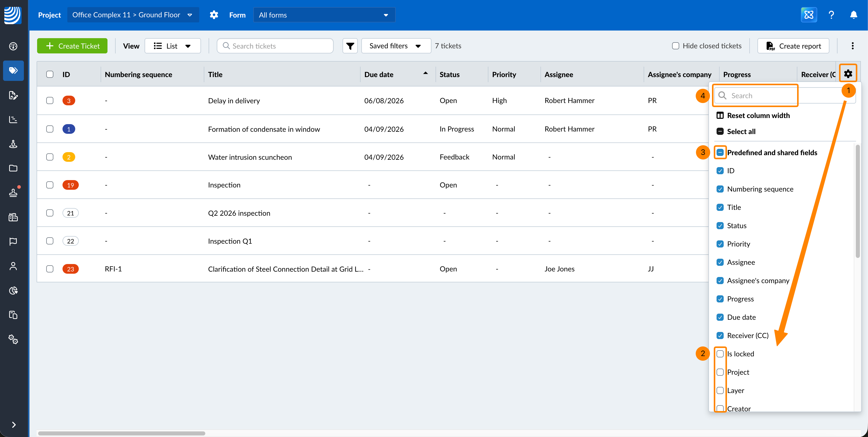
Task: Open the copy documents icon in sidebar
Action: coord(13,315)
